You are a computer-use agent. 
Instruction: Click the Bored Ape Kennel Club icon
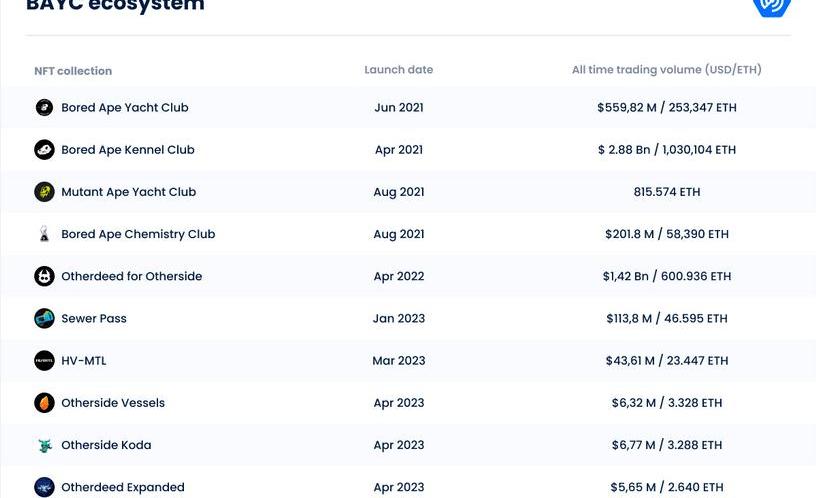click(x=44, y=150)
